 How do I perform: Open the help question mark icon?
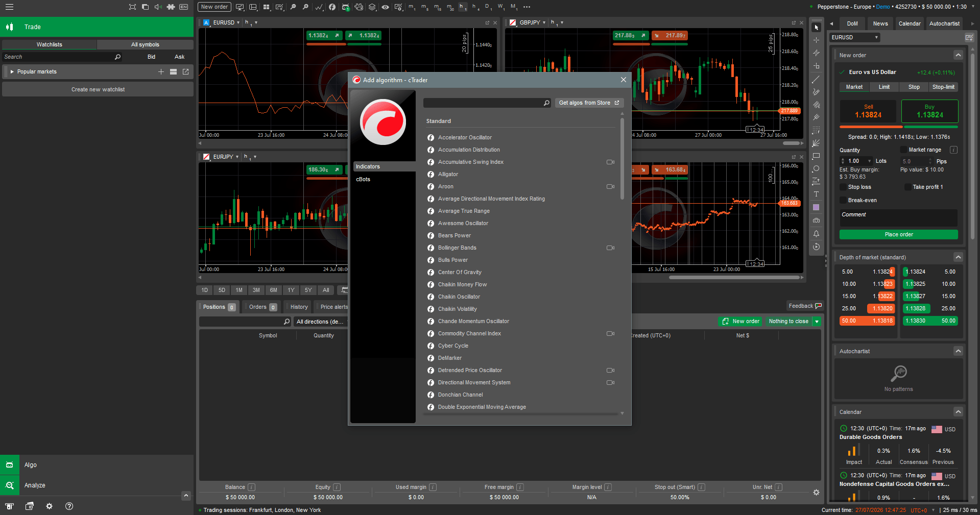69,506
